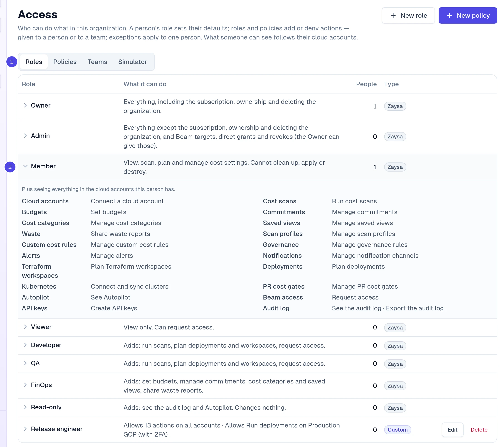This screenshot has height=447, width=504.
Task: Click the 'Connect a cloud account' permission
Action: 127,201
